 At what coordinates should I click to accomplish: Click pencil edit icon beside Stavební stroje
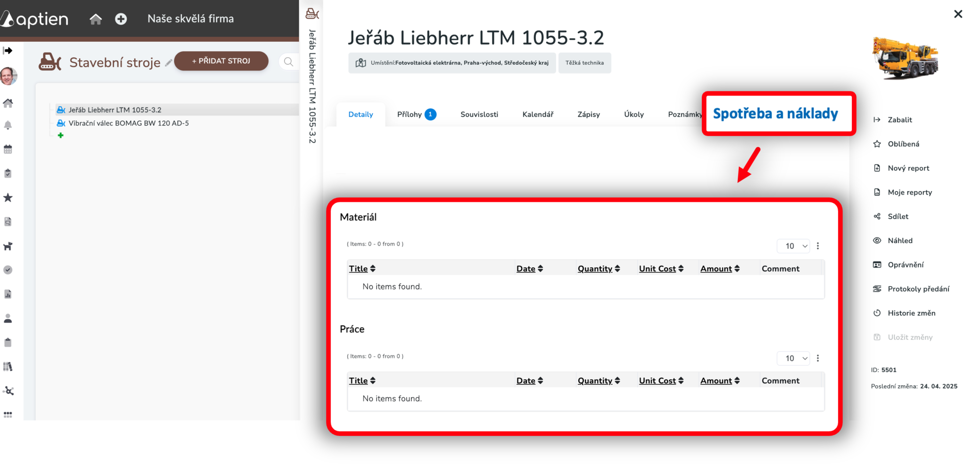point(168,63)
